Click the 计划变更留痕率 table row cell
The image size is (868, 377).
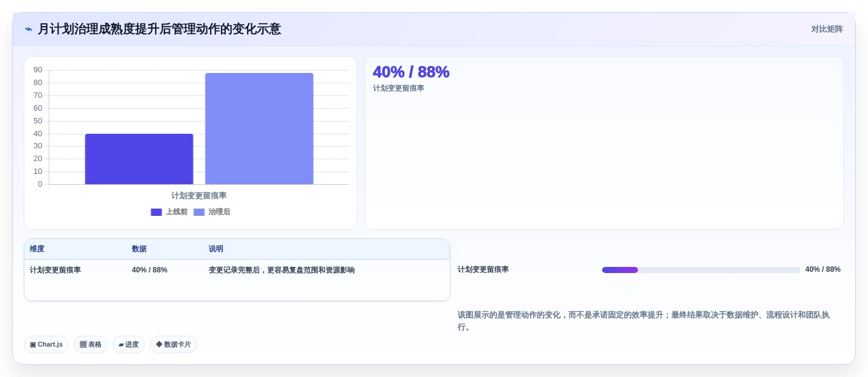click(x=55, y=270)
